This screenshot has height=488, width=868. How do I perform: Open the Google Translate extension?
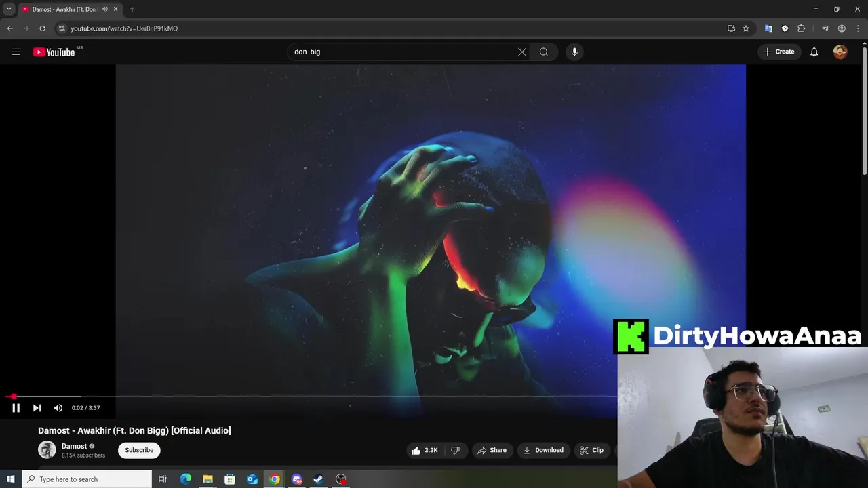(768, 28)
